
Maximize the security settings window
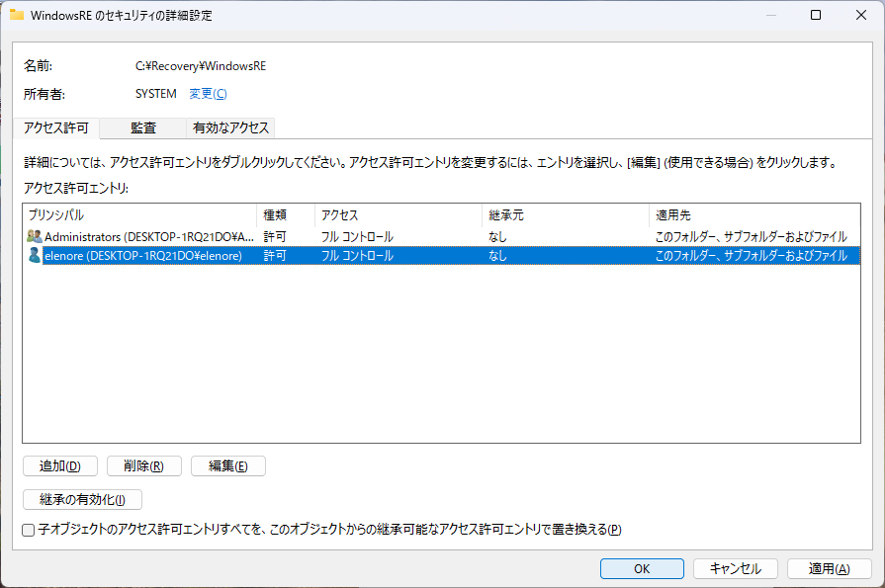(x=816, y=16)
